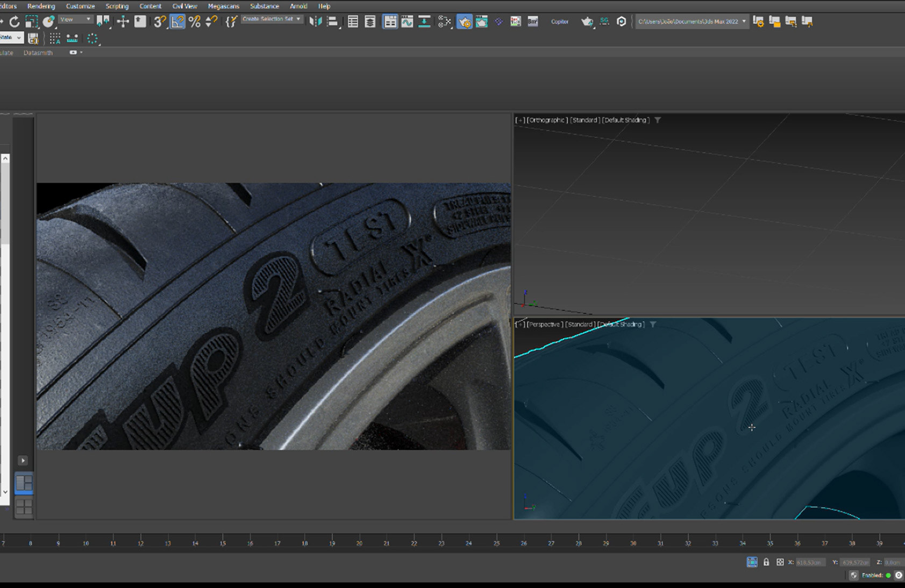Open Render Setup teapot icon
Image resolution: width=905 pixels, height=588 pixels.
[x=465, y=21]
